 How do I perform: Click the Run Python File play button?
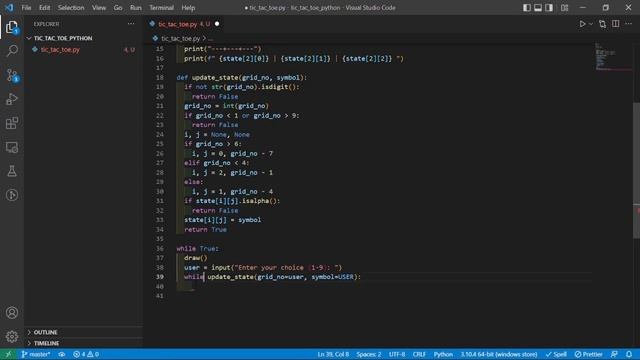tap(582, 24)
